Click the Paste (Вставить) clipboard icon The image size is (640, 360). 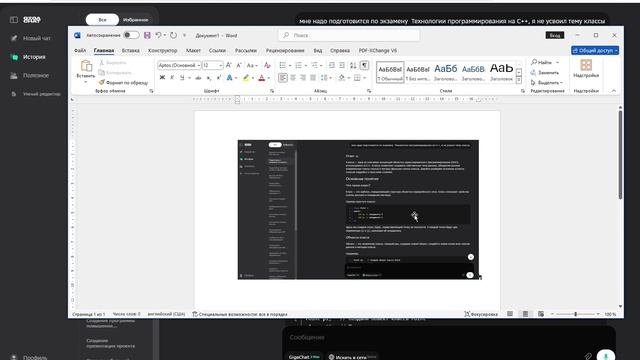[x=86, y=66]
